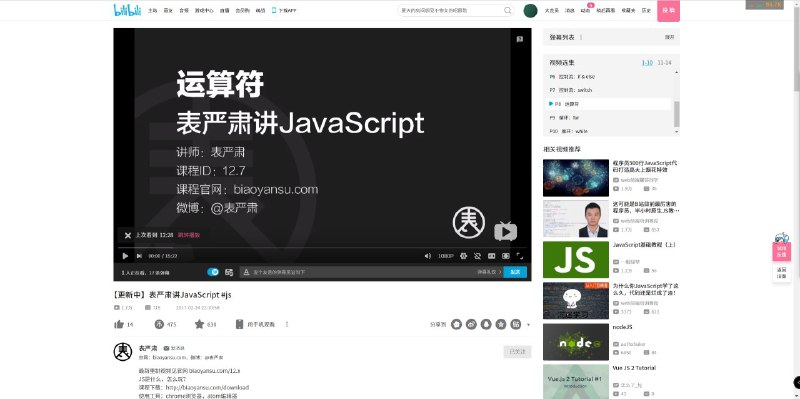Share to Tieba icon
Screen dimensions: 800x399
(516, 324)
